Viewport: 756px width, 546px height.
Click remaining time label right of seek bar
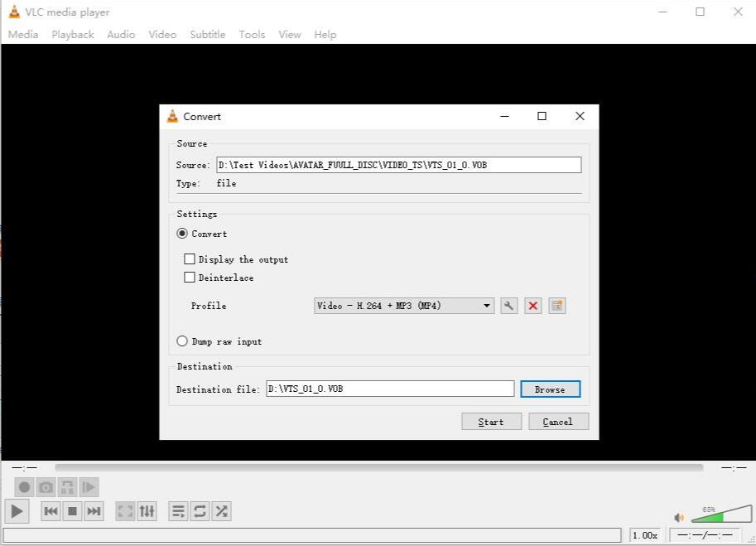(734, 467)
